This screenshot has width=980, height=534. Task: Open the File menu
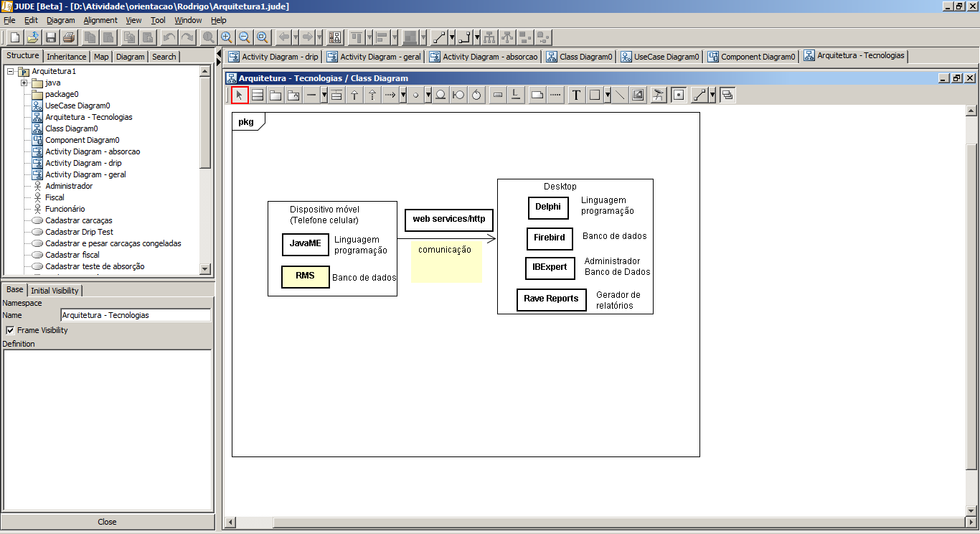click(x=9, y=20)
